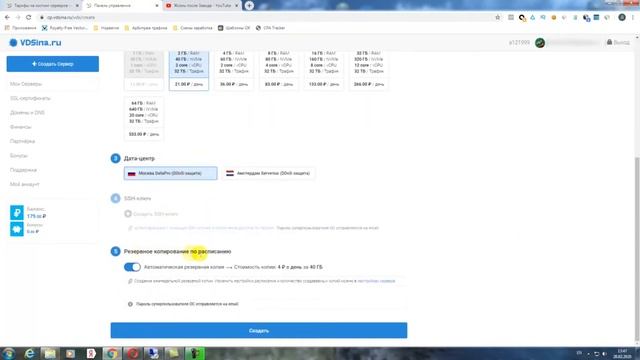The width and height of the screenshot is (640, 360).
Task: Choose the Amsterdam Serverius data center
Action: click(x=268, y=173)
